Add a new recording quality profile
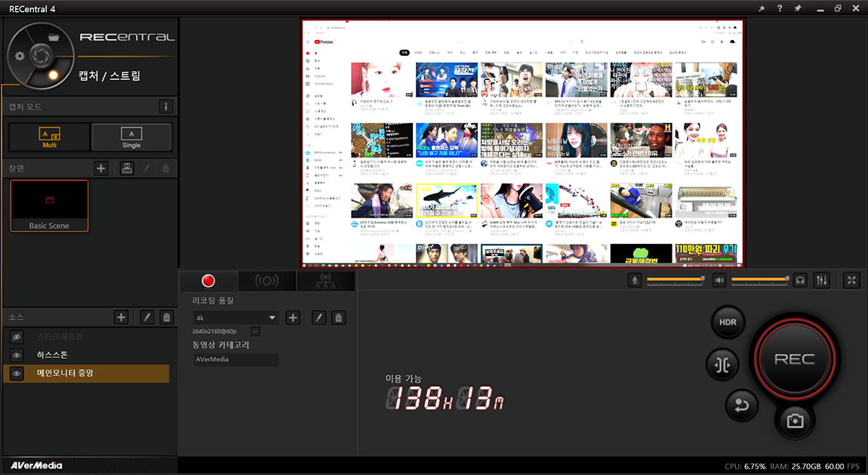This screenshot has width=868, height=475. coord(293,318)
